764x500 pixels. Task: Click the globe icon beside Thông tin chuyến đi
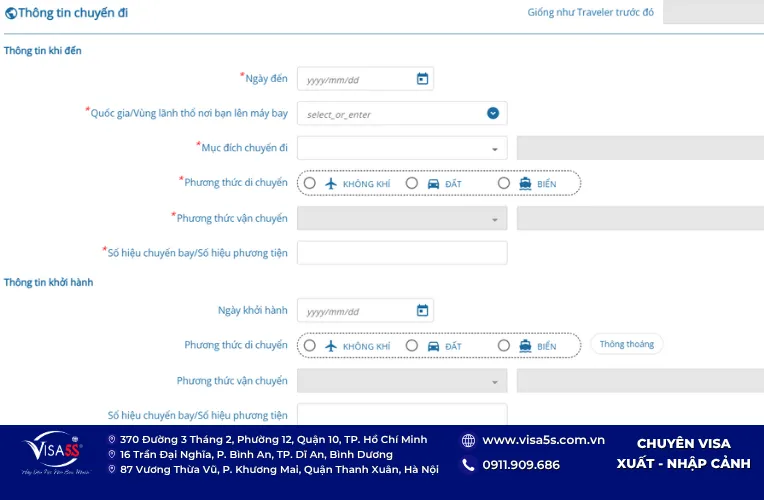coord(11,13)
